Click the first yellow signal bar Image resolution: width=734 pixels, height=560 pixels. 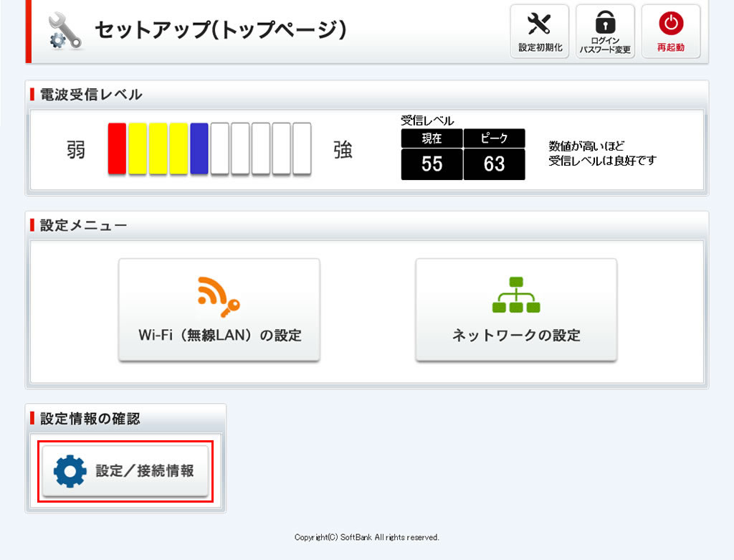click(x=137, y=148)
